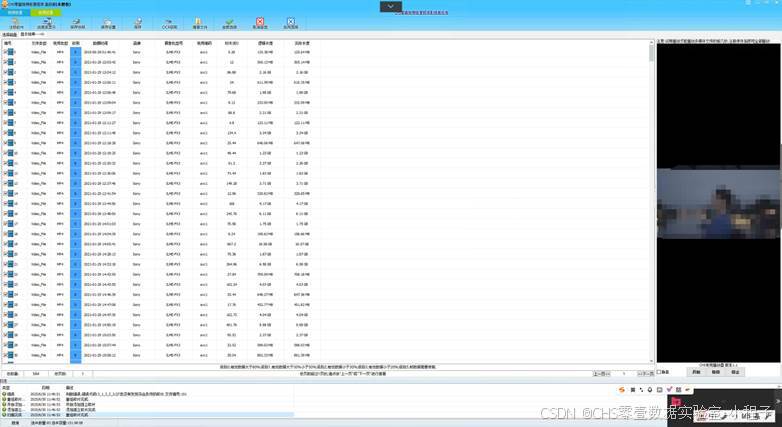Click the first toolbar icon, scan files

(x=16, y=23)
